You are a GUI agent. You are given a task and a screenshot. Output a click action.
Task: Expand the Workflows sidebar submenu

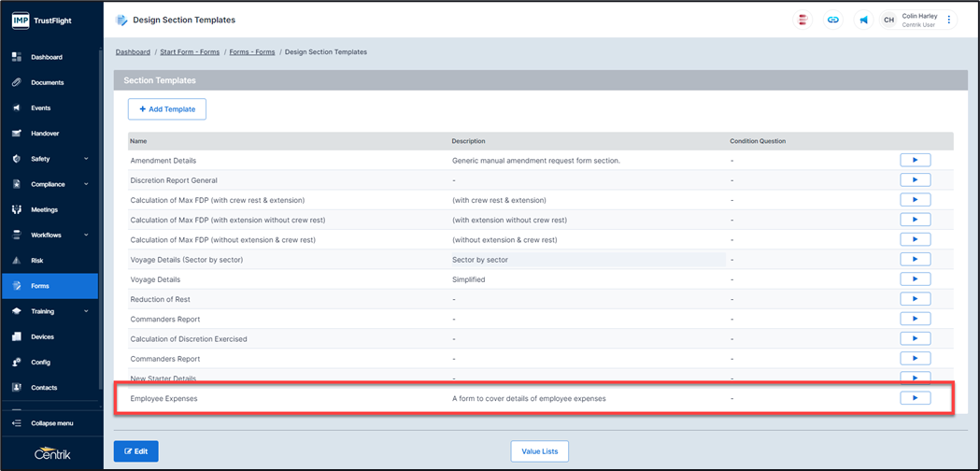tap(86, 235)
